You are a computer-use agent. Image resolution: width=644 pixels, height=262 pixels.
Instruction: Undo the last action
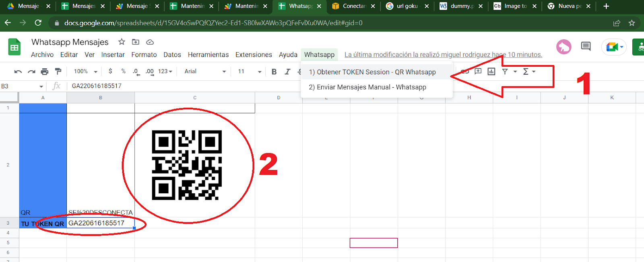18,72
